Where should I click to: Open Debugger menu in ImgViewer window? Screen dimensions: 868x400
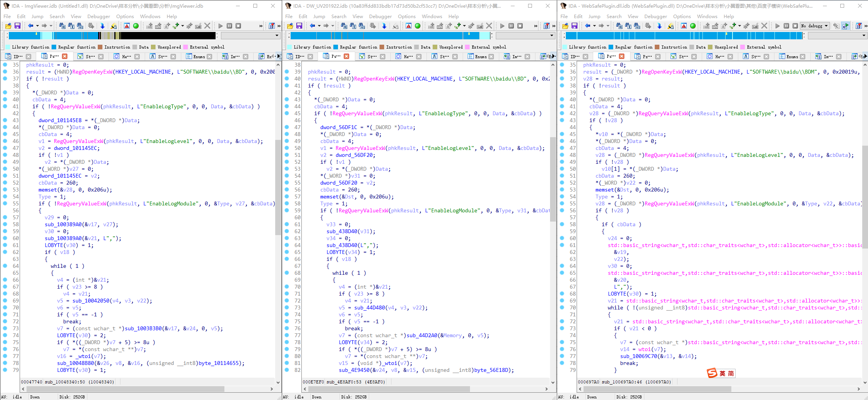[x=99, y=16]
